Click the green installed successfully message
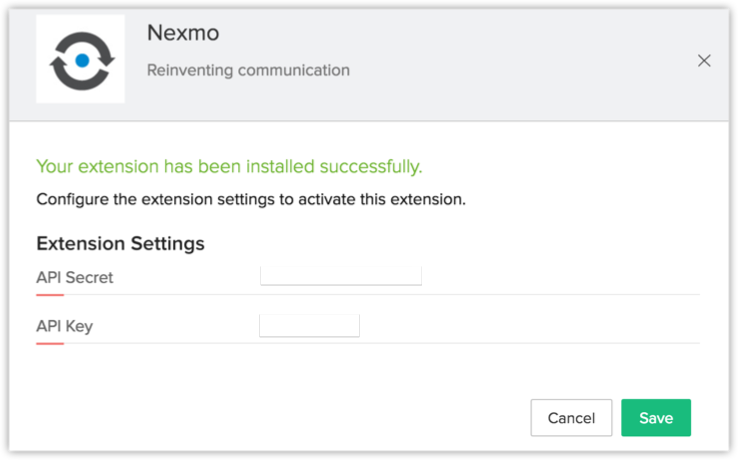 click(x=229, y=166)
